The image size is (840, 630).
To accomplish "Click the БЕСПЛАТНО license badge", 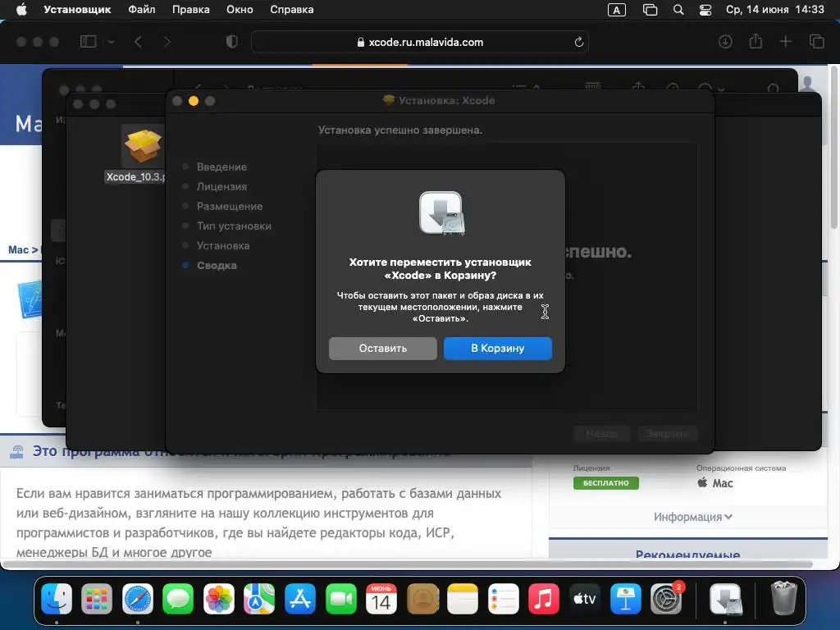I will (606, 483).
